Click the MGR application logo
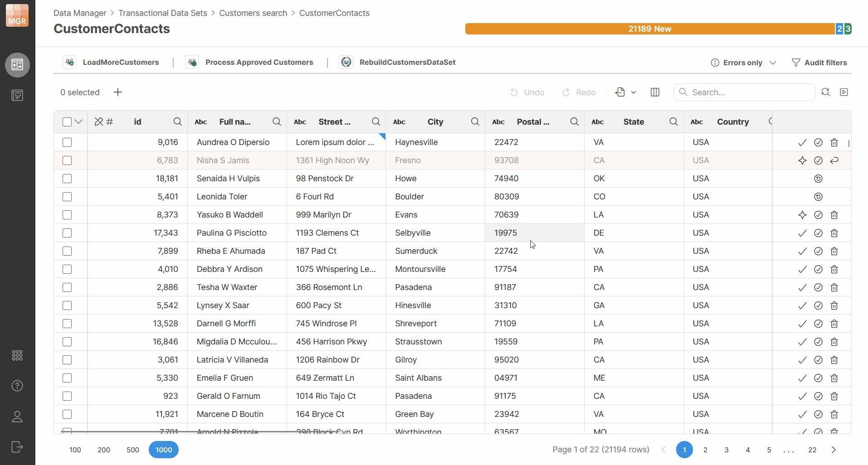The width and height of the screenshot is (868, 465). click(x=17, y=16)
